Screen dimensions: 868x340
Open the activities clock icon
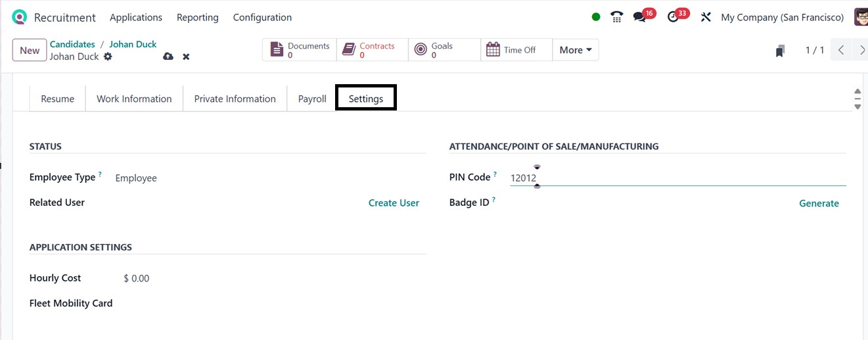(x=673, y=17)
